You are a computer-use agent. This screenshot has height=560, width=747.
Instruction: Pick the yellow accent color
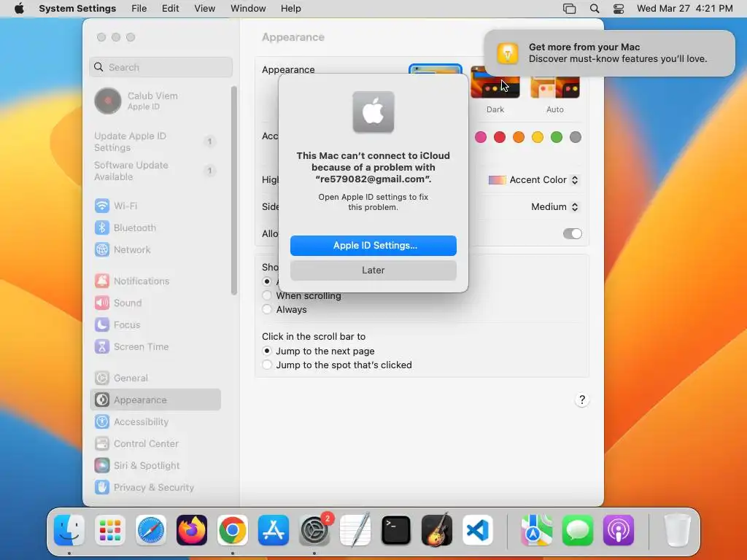538,137
